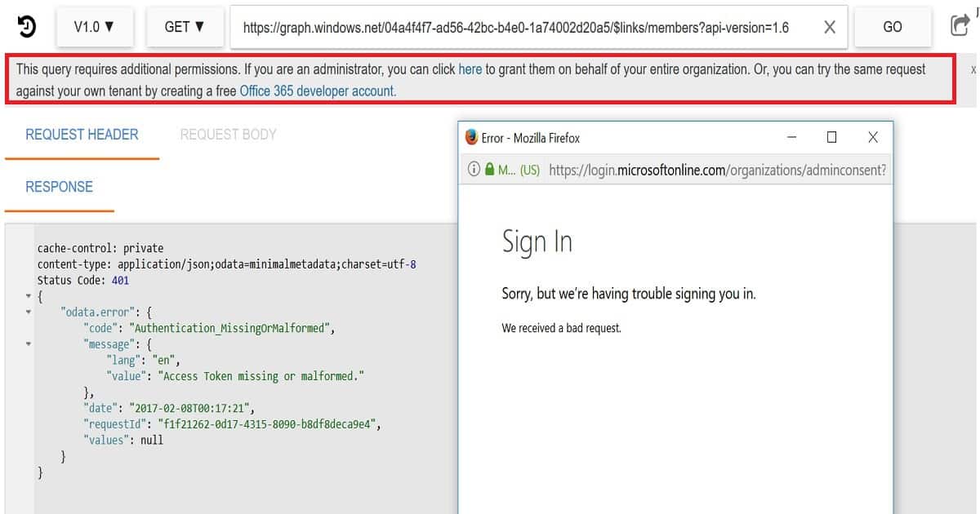Image resolution: width=980 pixels, height=514 pixels.
Task: Click the 'having trouble signing you in' message
Action: coord(629,294)
